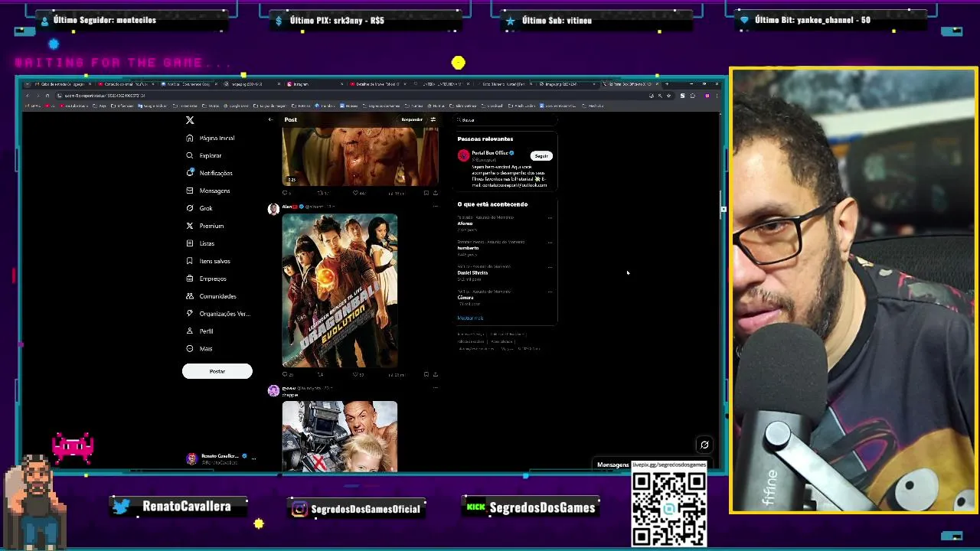Open the Chappie poster image
The height and width of the screenshot is (551, 980).
(340, 436)
